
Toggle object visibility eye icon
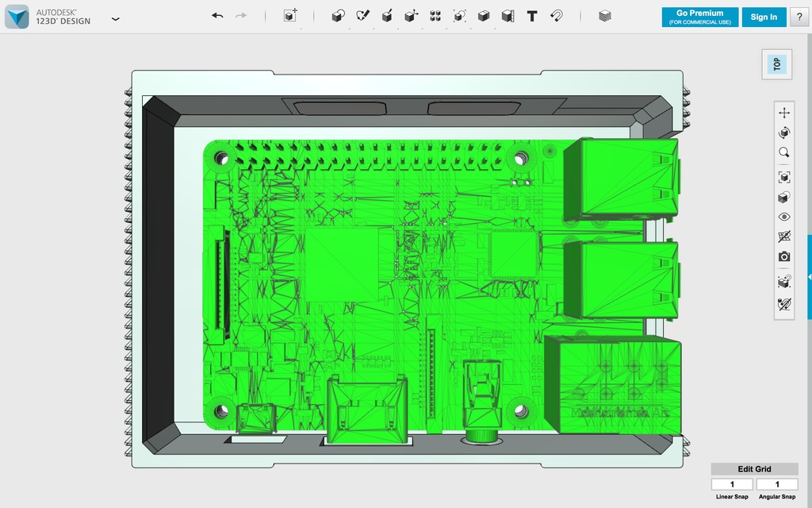pos(784,217)
